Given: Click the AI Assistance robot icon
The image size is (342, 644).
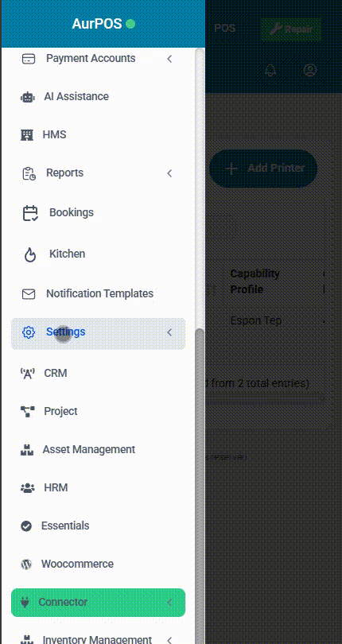Looking at the screenshot, I should (27, 97).
